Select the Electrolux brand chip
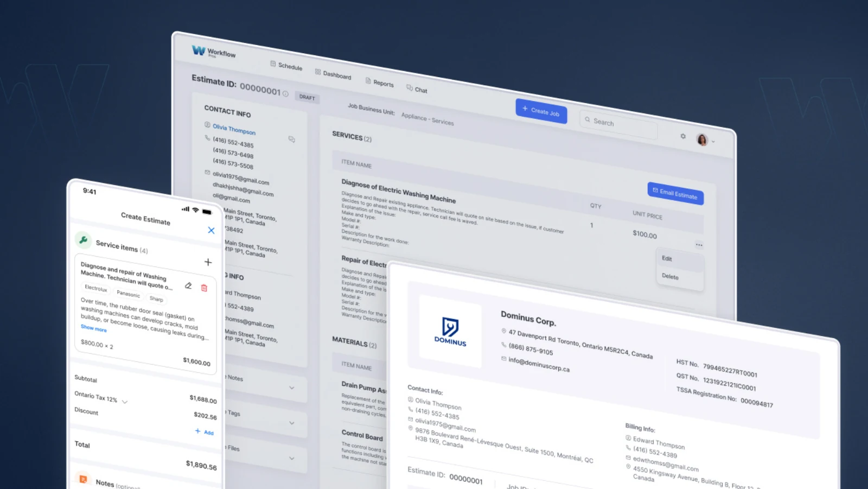 click(x=95, y=288)
